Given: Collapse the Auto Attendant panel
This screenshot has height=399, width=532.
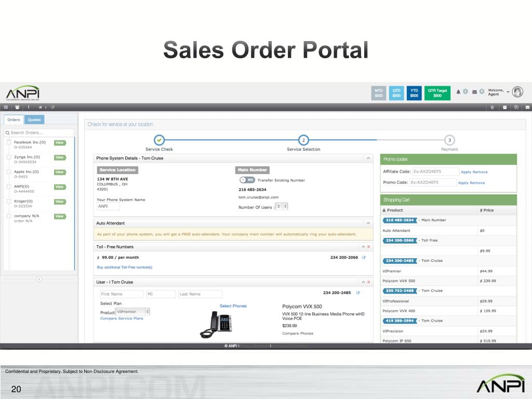Looking at the screenshot, I should click(368, 223).
